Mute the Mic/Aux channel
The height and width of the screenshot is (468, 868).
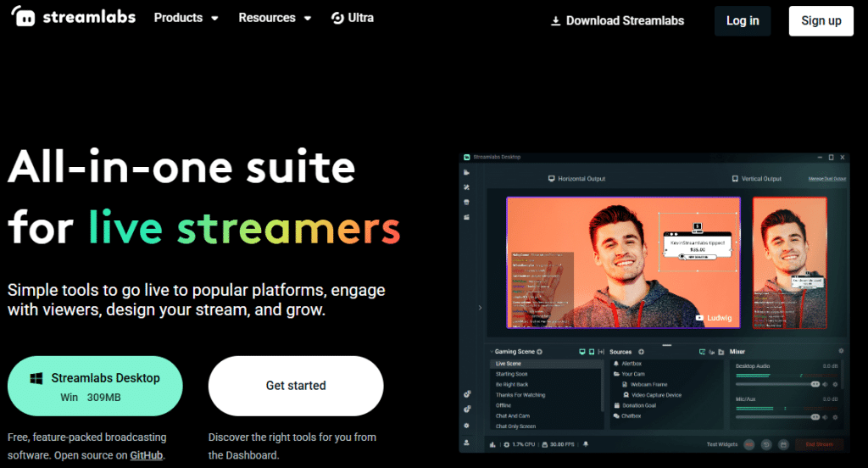826,417
